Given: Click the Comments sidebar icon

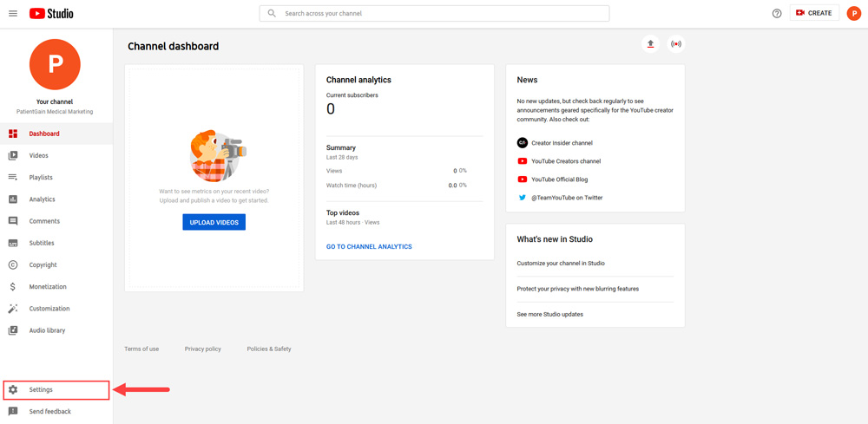Looking at the screenshot, I should [x=13, y=221].
